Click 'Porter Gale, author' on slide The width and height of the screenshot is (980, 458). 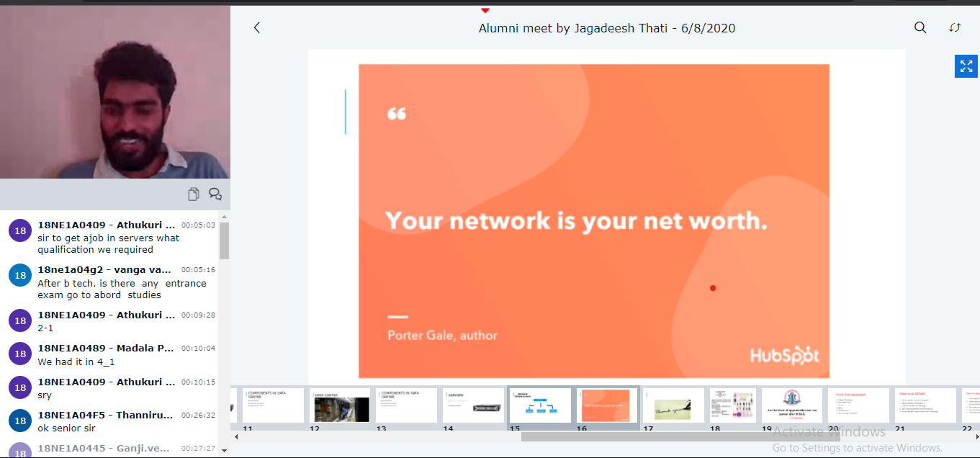(442, 335)
